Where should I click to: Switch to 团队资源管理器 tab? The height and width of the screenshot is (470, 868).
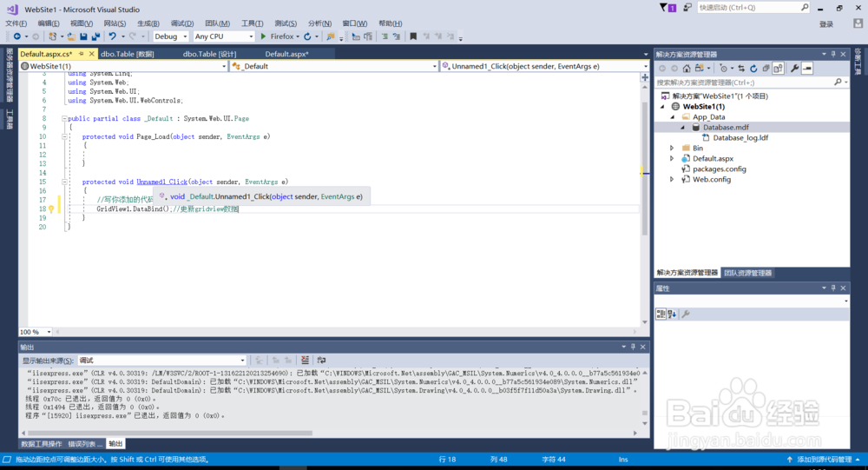[x=748, y=273]
